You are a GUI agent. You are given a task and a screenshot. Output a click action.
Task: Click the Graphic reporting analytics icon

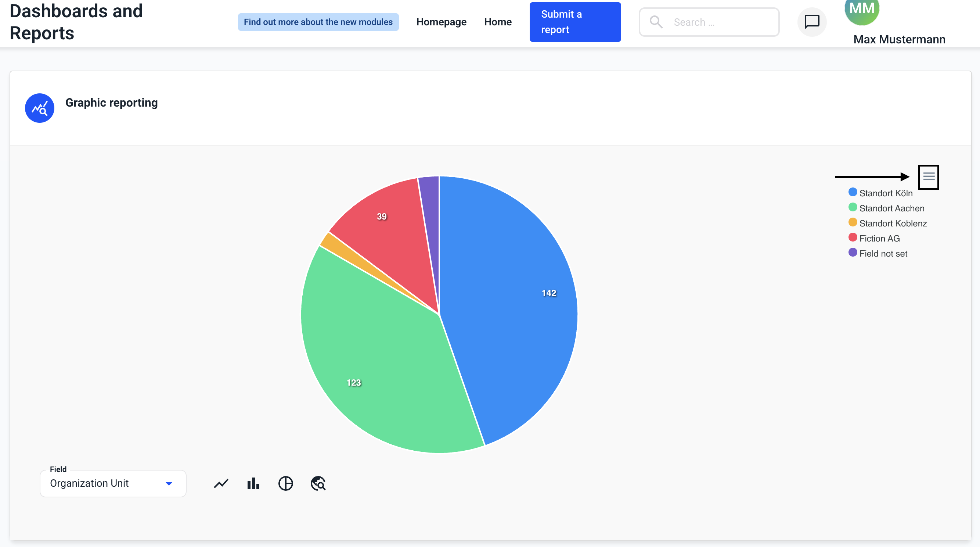(40, 108)
